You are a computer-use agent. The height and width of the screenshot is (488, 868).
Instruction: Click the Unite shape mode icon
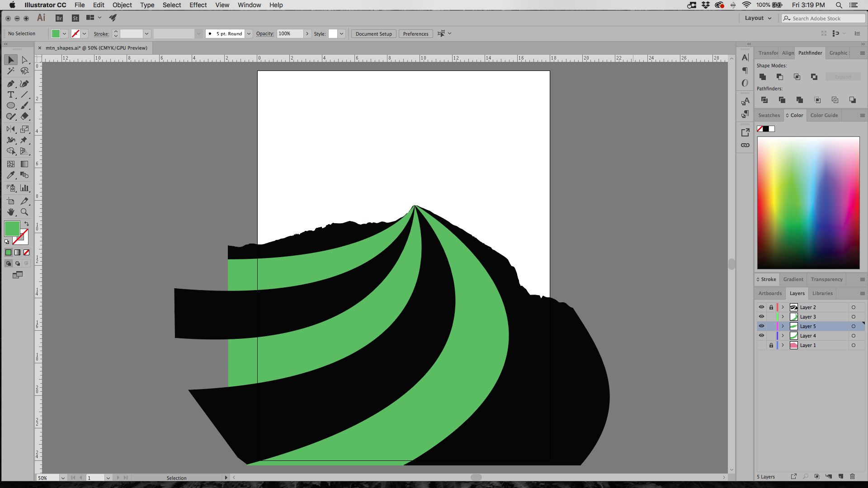click(763, 77)
